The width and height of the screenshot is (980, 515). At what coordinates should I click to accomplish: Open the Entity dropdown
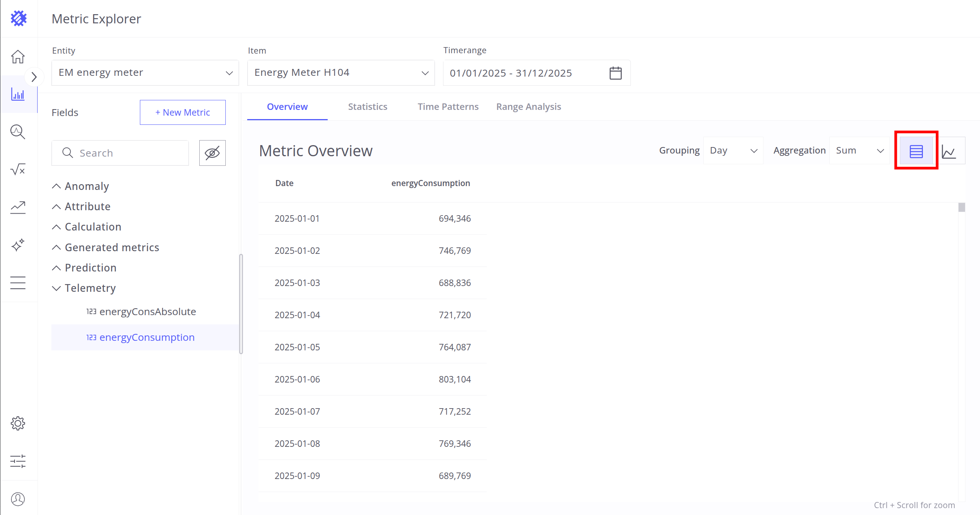click(x=145, y=73)
